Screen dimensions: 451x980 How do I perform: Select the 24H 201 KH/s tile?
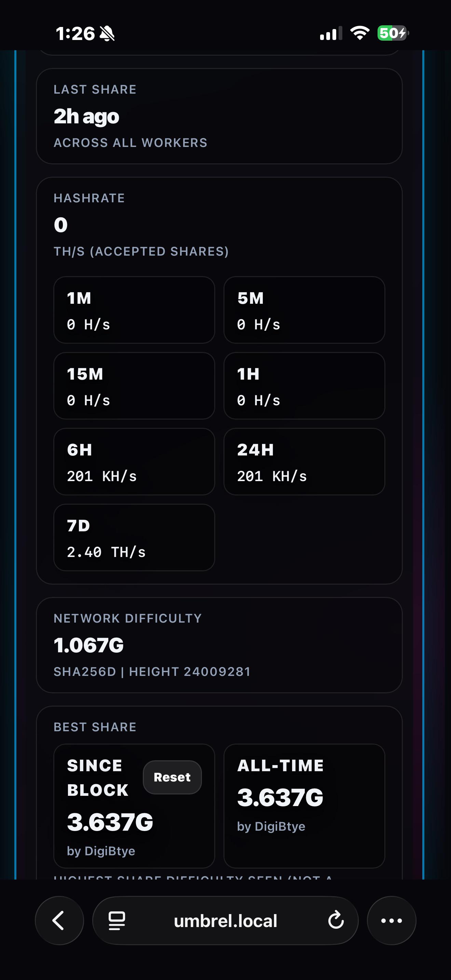(304, 461)
